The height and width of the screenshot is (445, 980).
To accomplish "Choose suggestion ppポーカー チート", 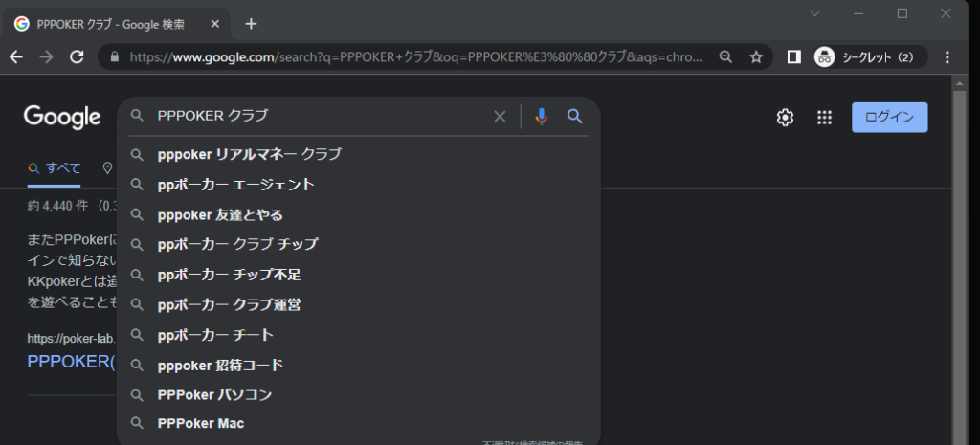I will (x=359, y=335).
